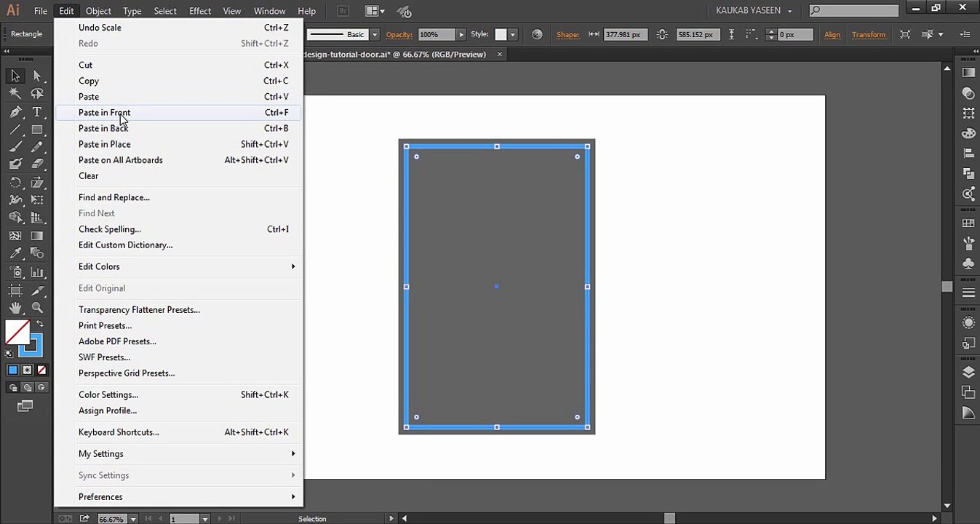
Task: Choose Paste in Back
Action: [x=178, y=128]
